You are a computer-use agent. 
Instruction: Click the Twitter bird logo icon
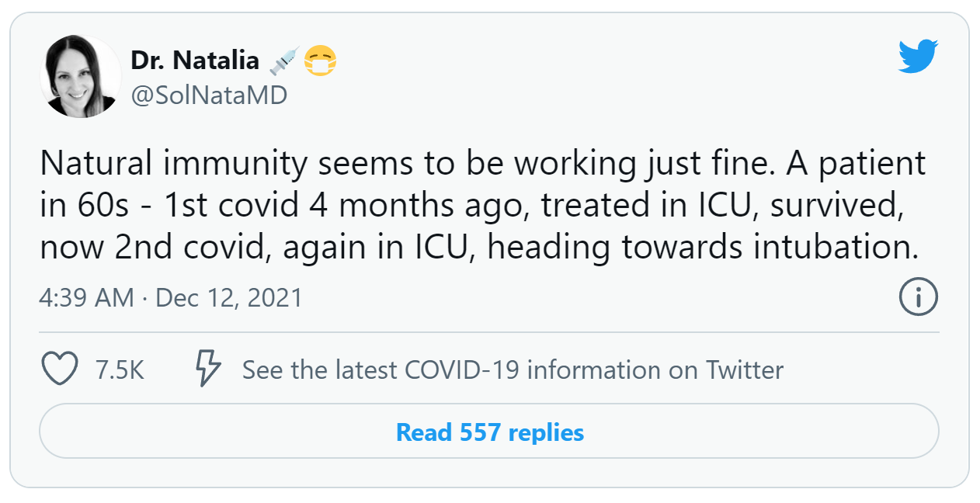click(x=919, y=54)
